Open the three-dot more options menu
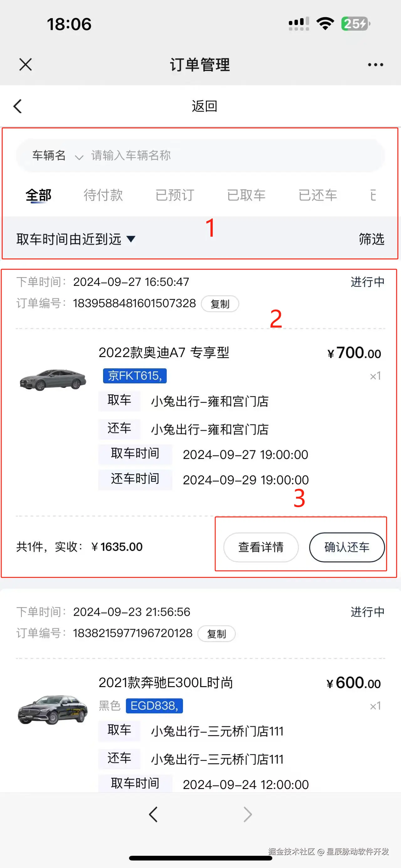401x868 pixels. coord(375,64)
